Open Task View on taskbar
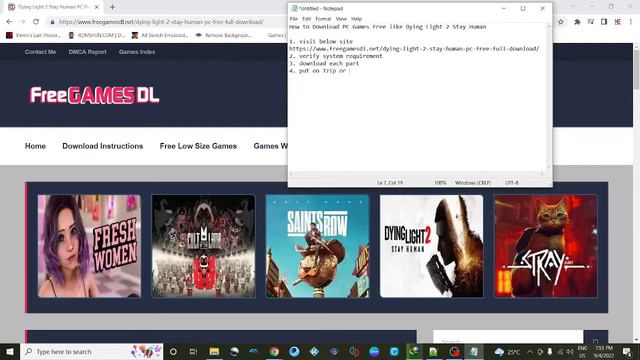Image resolution: width=640 pixels, height=360 pixels. [193, 351]
